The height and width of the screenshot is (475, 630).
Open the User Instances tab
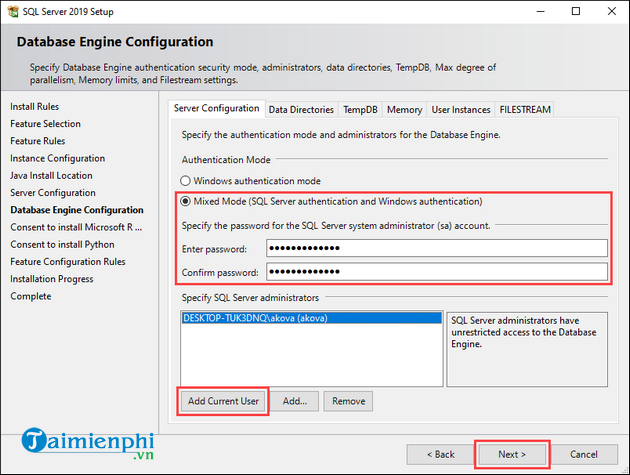[x=461, y=110]
